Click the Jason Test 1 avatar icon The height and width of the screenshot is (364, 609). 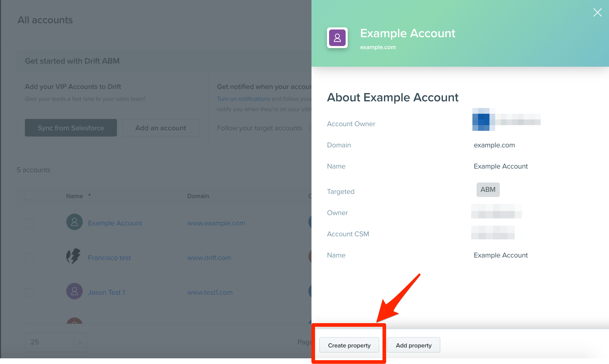tap(75, 291)
